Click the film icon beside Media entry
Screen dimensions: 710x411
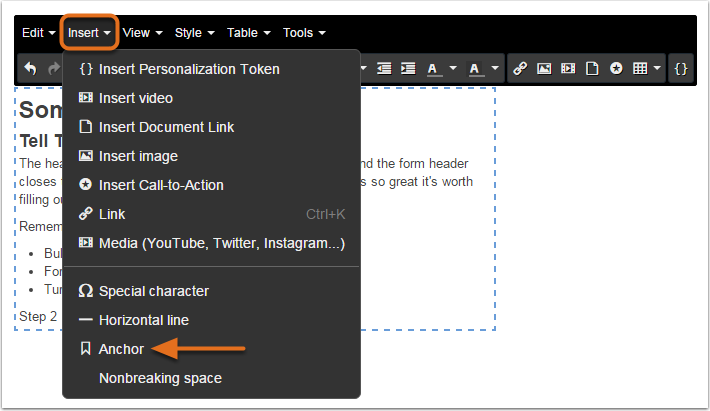pyautogui.click(x=86, y=243)
